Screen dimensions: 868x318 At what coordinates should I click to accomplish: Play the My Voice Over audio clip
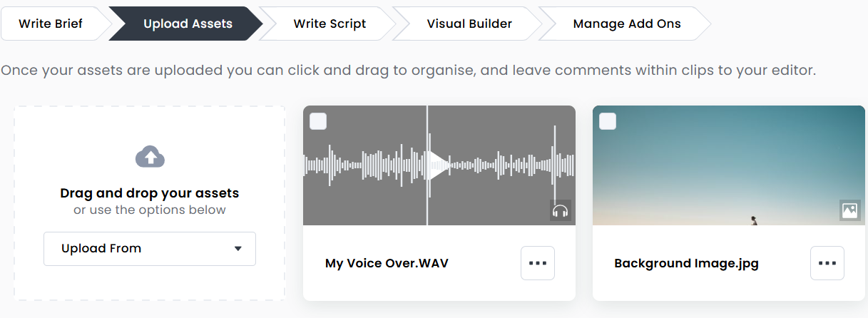[x=439, y=165]
